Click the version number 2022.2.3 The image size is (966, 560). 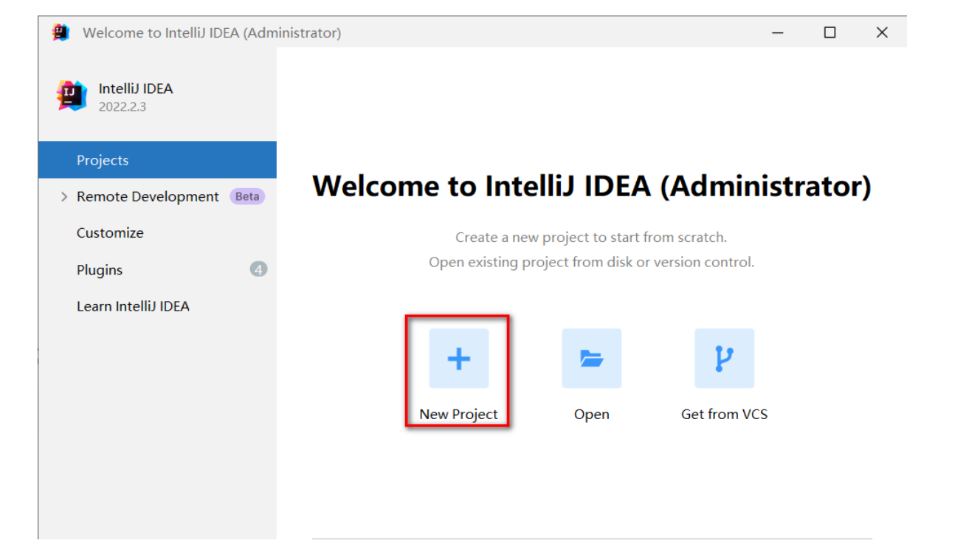123,106
